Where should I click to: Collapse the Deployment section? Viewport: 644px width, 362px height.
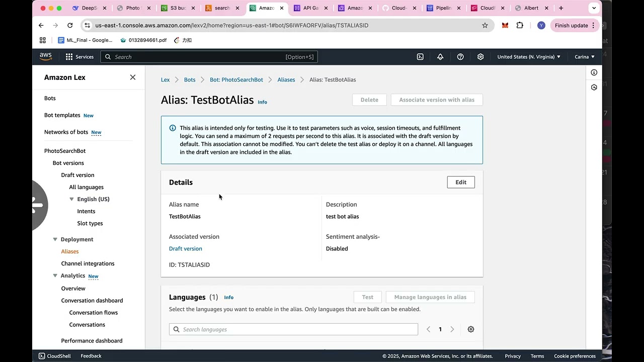click(x=55, y=239)
